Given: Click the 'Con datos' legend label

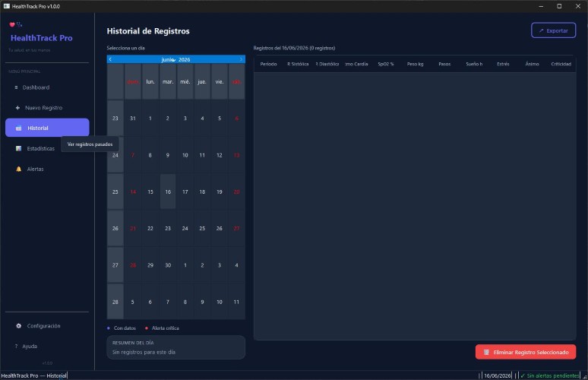Looking at the screenshot, I should pyautogui.click(x=125, y=328).
